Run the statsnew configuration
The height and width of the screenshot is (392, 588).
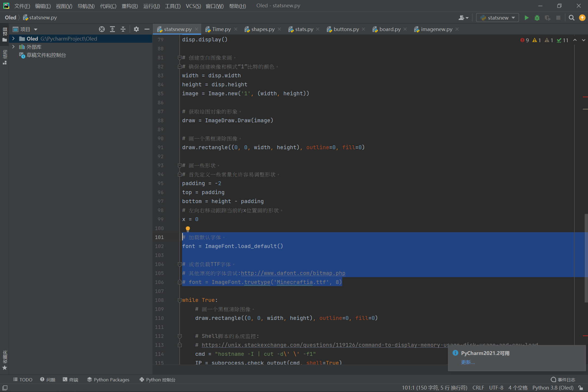pyautogui.click(x=526, y=18)
